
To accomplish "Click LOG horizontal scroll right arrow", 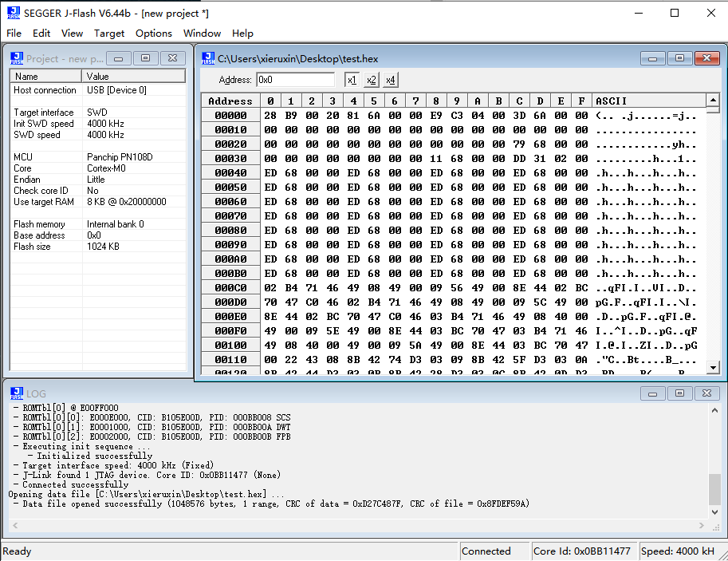I will coord(702,525).
